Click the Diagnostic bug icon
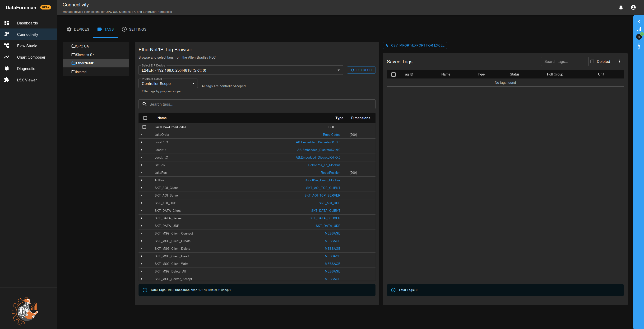The image size is (644, 329). point(7,69)
